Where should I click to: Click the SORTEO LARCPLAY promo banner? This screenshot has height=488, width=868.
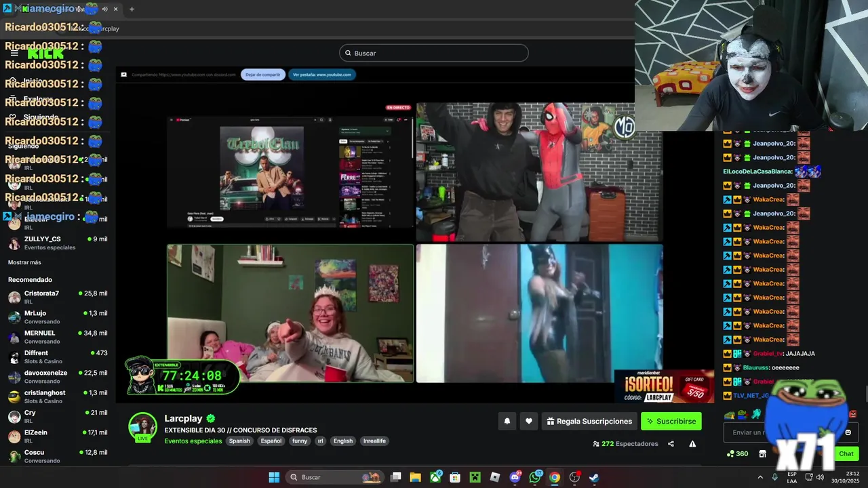click(664, 386)
